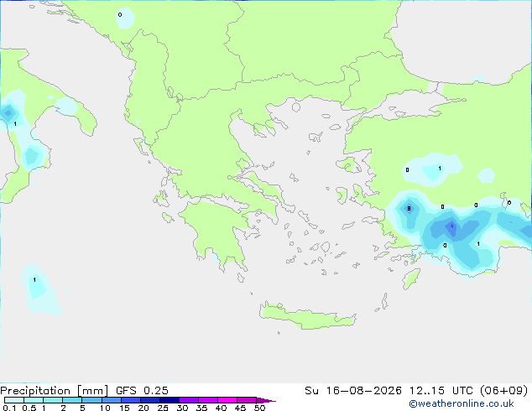Viewport: 532px width, 411px height.
Task: Click the 35–40 mm magenta legend swatch
Action: tap(207, 400)
